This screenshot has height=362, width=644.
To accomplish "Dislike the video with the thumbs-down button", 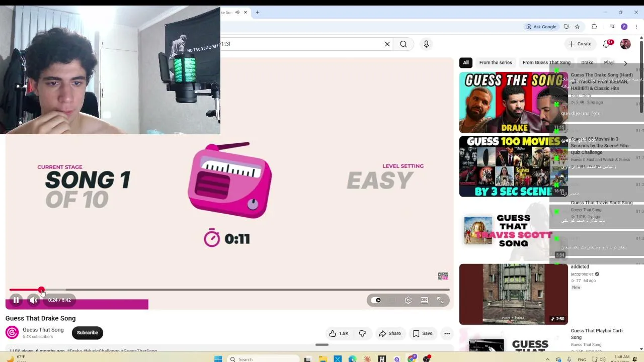I will click(362, 333).
